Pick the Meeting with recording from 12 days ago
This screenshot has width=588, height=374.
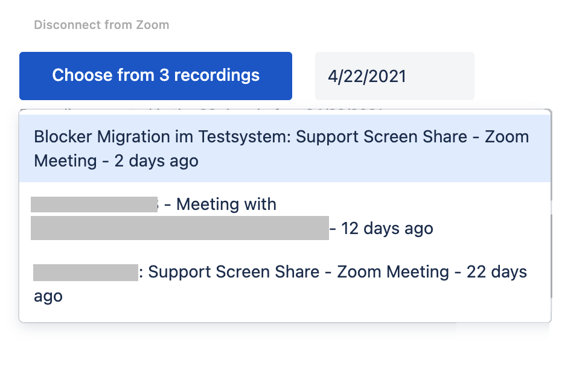tap(285, 216)
